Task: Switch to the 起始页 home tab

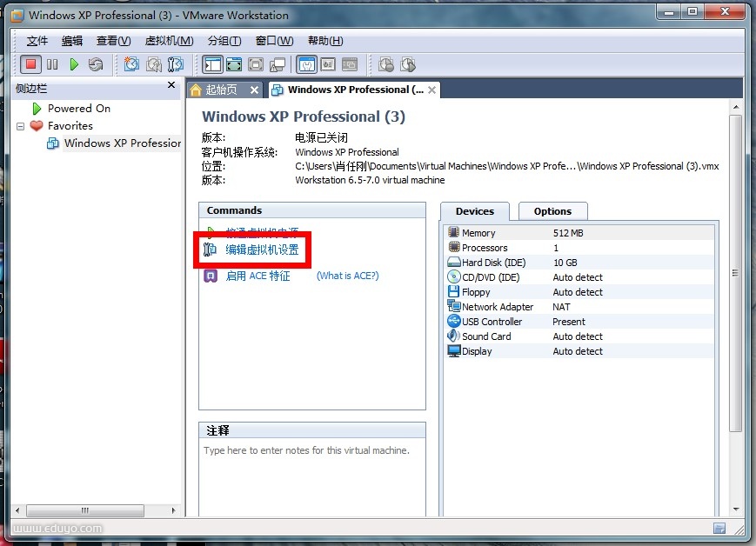Action: click(220, 90)
